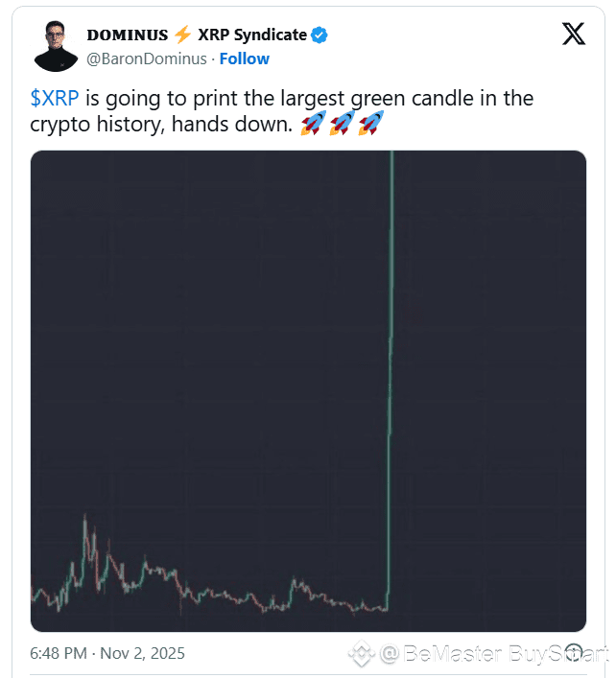This screenshot has height=678, width=616.
Task: Follow the BaronDominus account
Action: [x=244, y=58]
